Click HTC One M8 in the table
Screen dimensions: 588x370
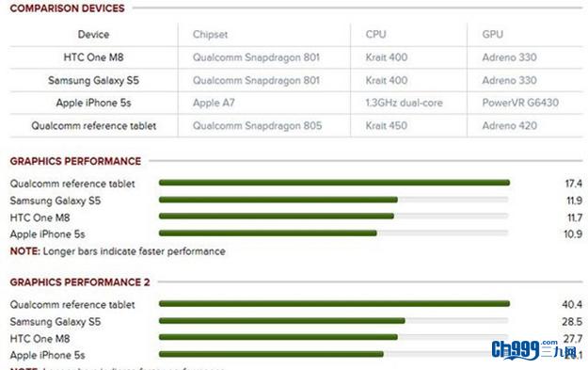coord(93,57)
